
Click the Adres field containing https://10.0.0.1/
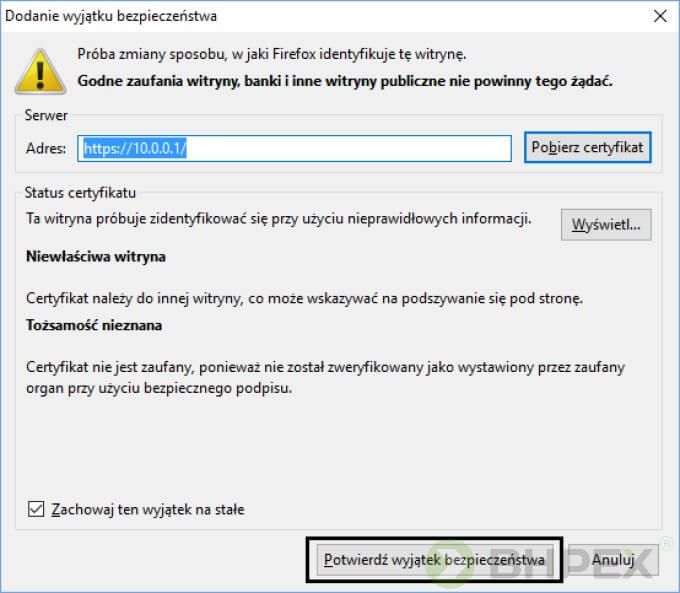(x=295, y=148)
